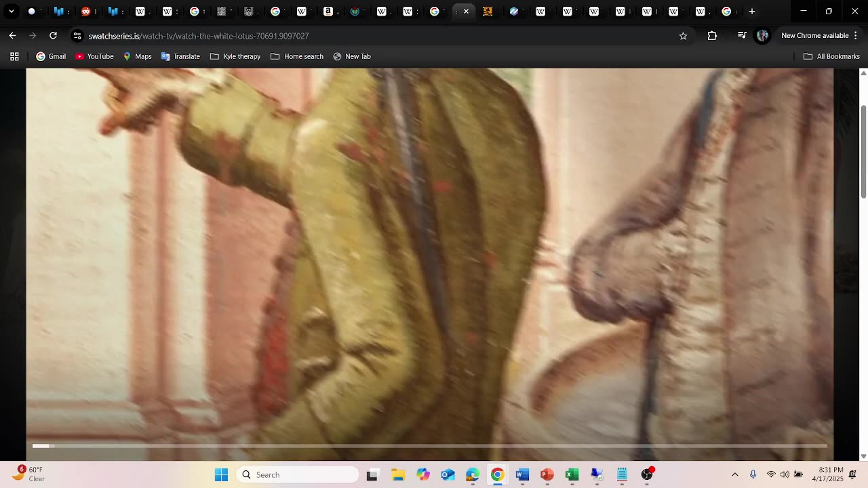Image resolution: width=868 pixels, height=488 pixels.
Task: Open the Translate bookmark
Action: pyautogui.click(x=180, y=56)
